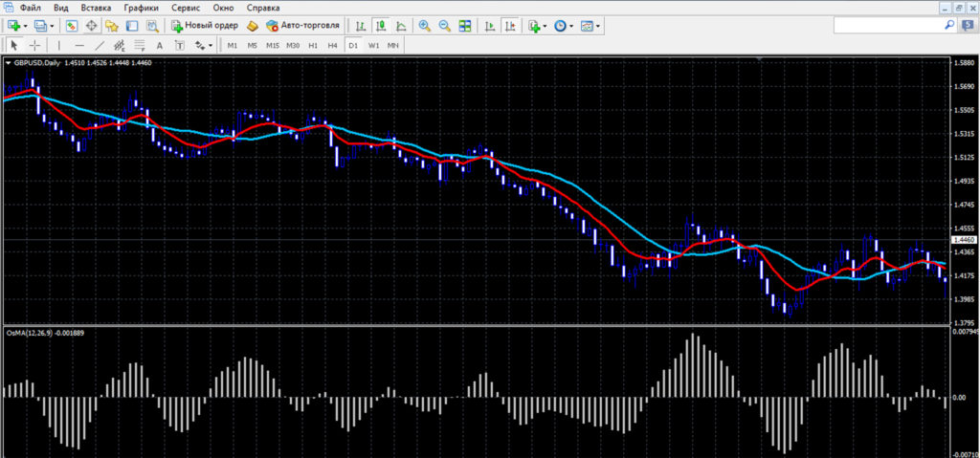Select the Vertical Line tool
This screenshot has width=980, height=458.
[x=59, y=45]
